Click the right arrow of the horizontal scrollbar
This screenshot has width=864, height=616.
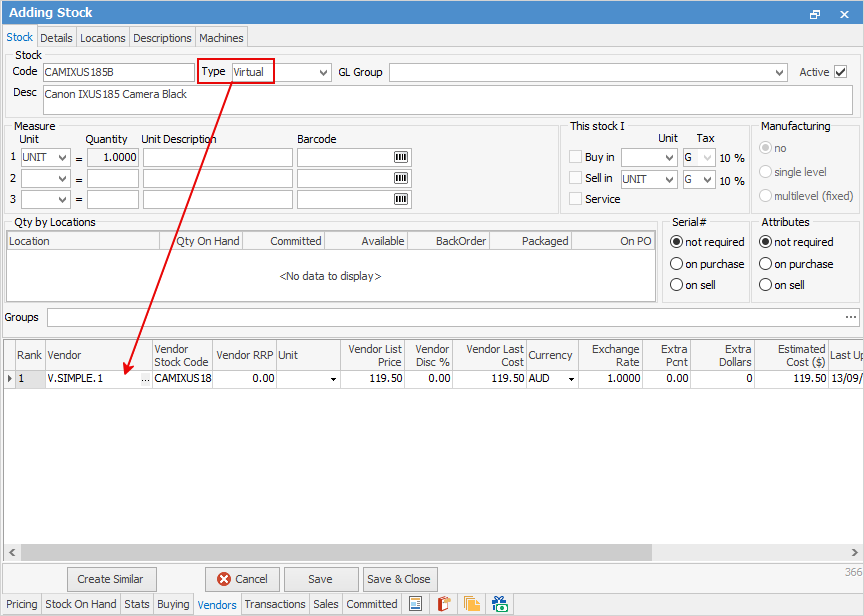[x=854, y=552]
